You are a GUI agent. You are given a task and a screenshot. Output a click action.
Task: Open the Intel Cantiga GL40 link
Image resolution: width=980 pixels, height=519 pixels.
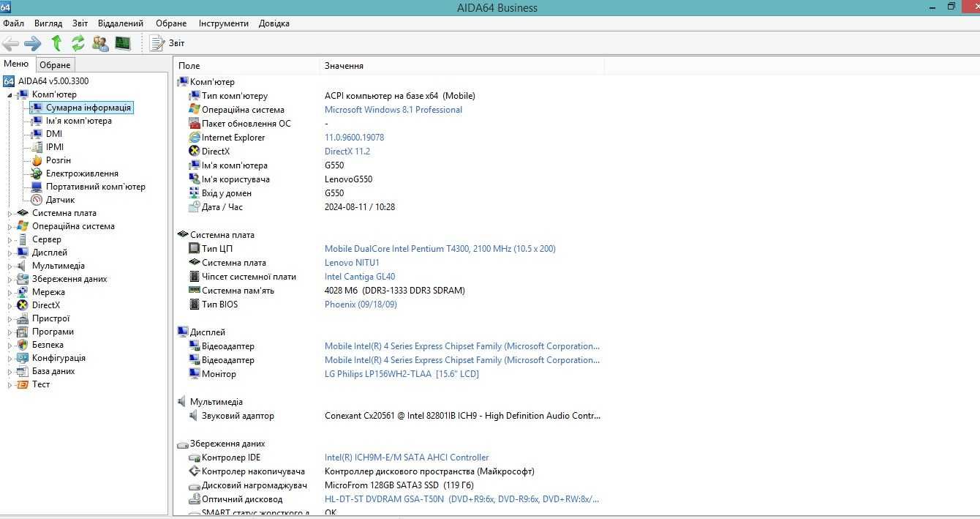pos(360,277)
